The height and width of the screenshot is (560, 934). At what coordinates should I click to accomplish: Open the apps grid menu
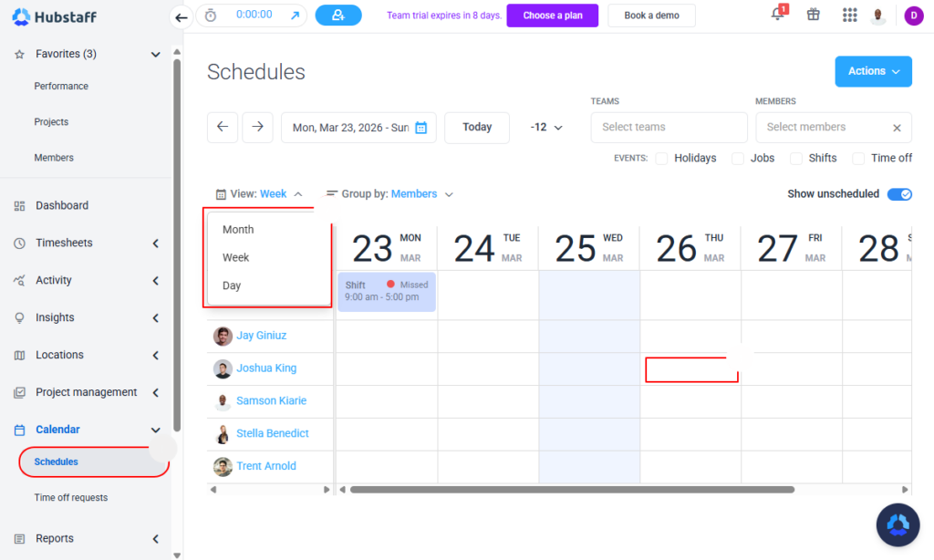(849, 15)
